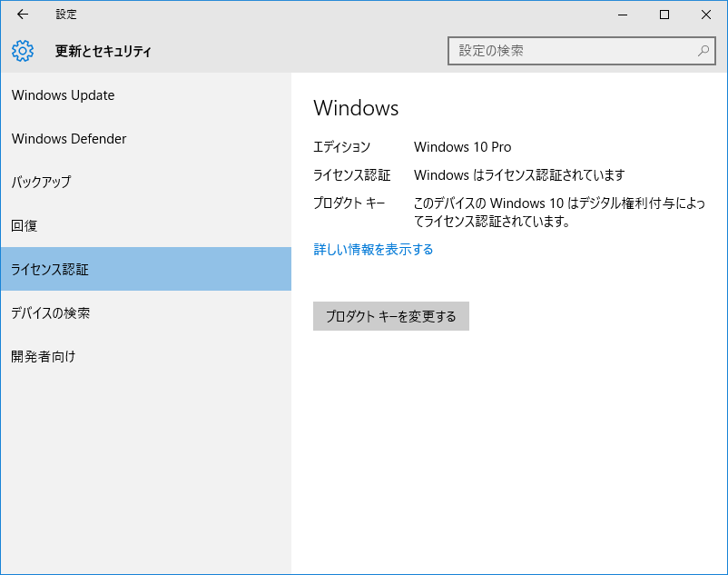Click the back arrow in title bar

[x=23, y=15]
